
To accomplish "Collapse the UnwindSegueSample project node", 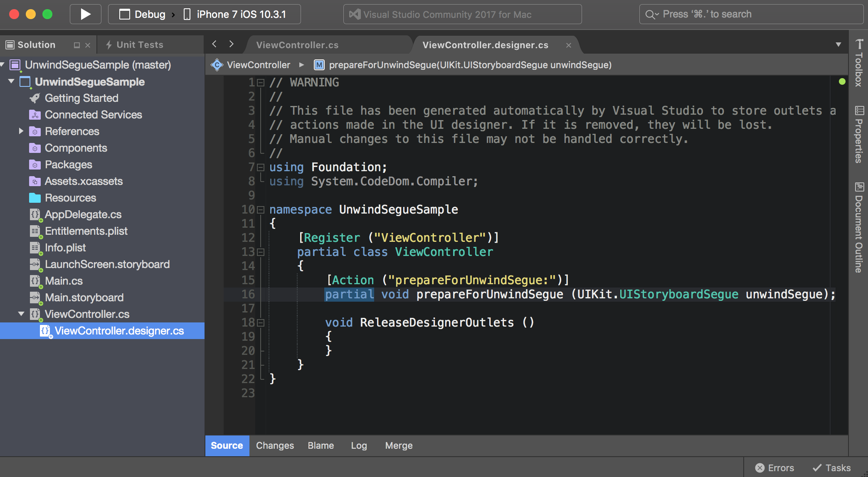I will tap(11, 81).
